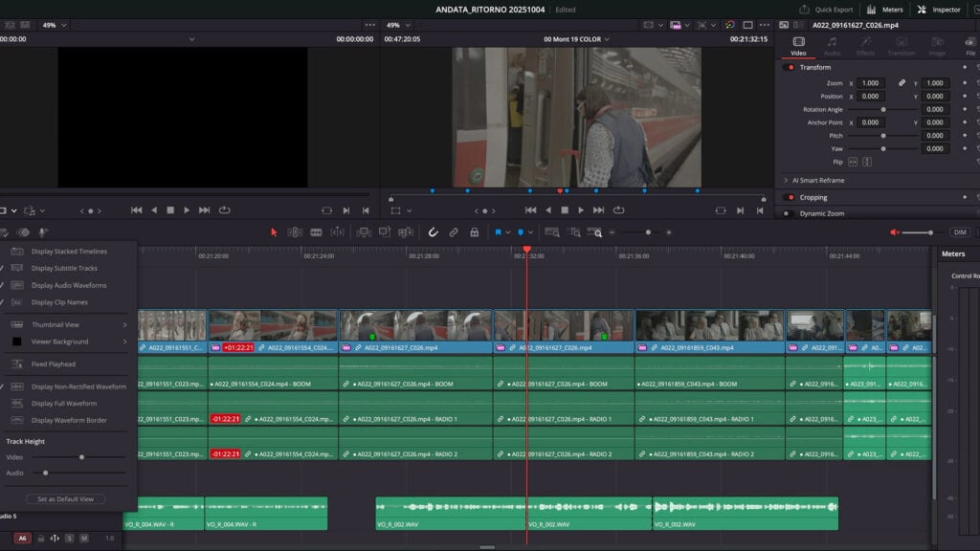
Task: Click the Replace Clip edit icon
Action: click(x=406, y=232)
